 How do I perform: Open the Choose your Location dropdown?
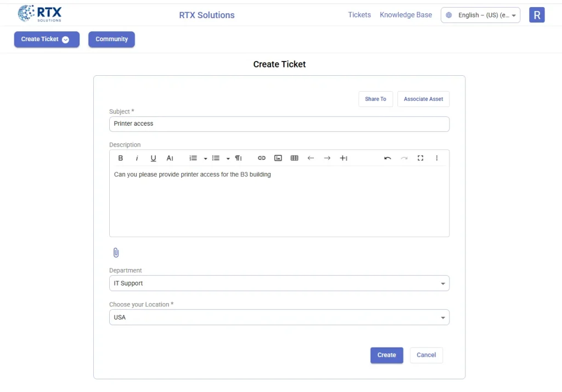click(443, 317)
